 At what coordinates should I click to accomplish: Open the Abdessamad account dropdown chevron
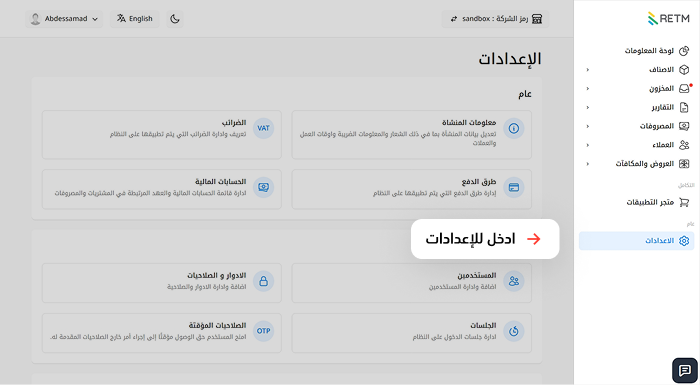pos(95,19)
